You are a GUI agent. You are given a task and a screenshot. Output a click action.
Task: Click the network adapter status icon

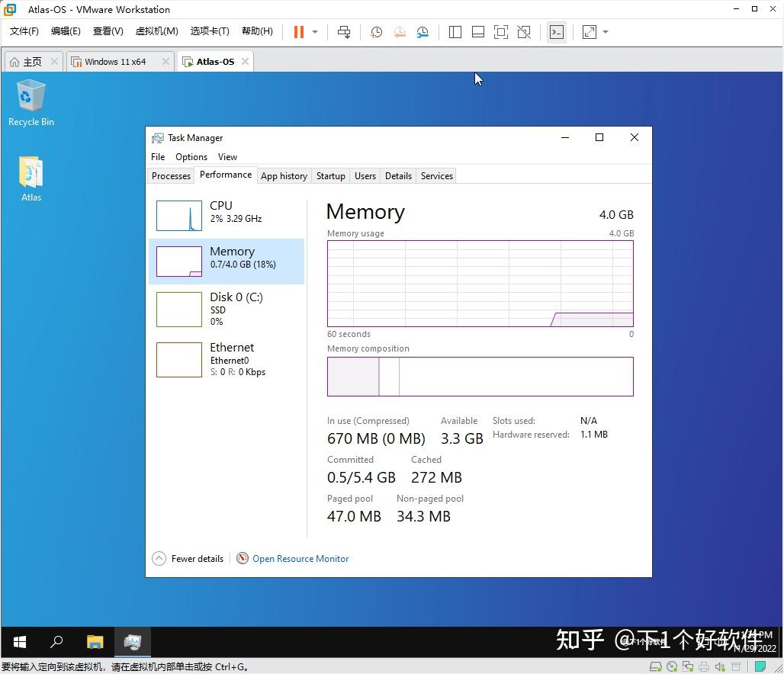pos(688,666)
